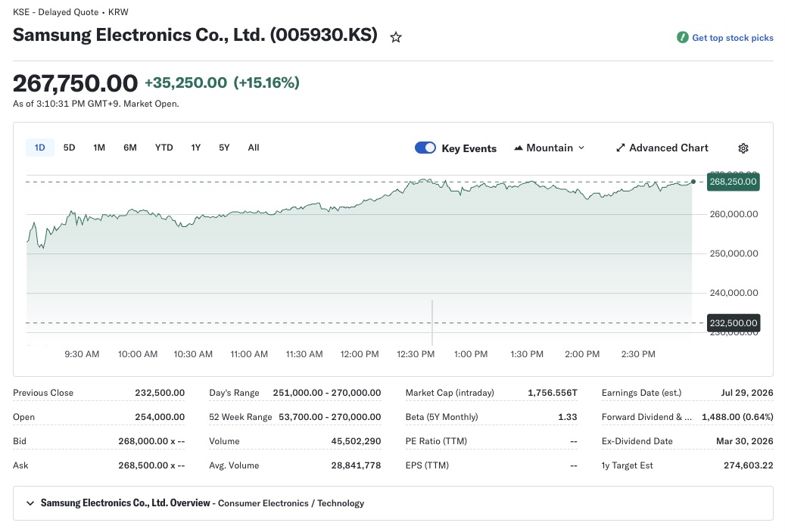
Task: Click the Bid value 268,000.00
Action: (151, 441)
